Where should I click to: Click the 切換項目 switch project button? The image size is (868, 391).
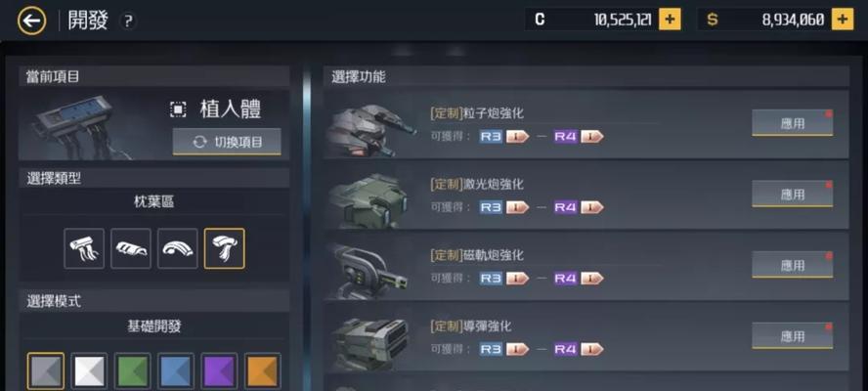click(x=227, y=142)
